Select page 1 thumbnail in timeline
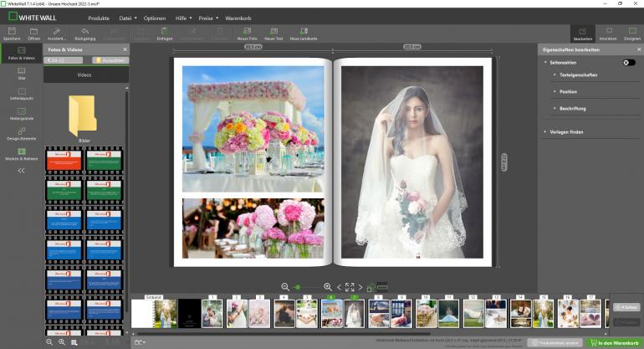This screenshot has width=644, height=349. coord(212,314)
